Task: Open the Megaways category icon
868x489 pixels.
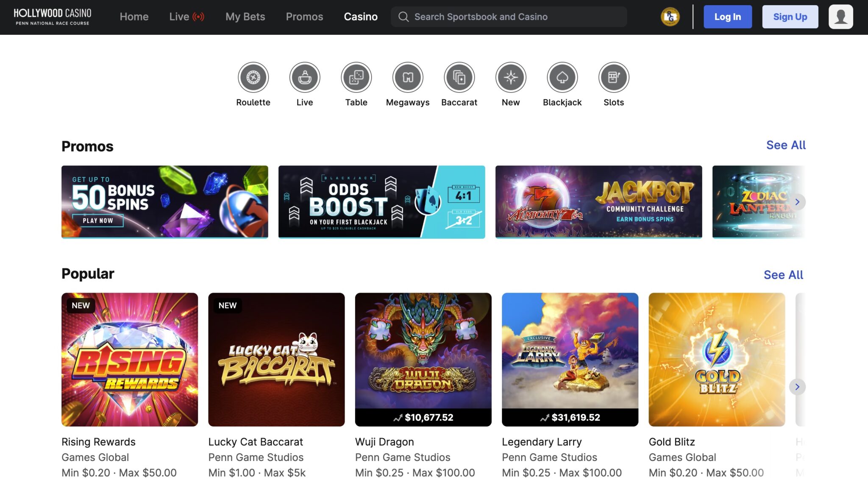Action: 408,77
